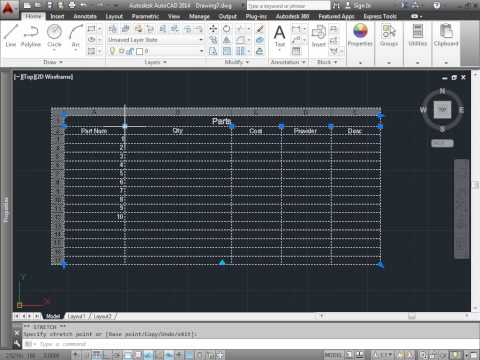Image resolution: width=480 pixels, height=360 pixels.
Task: Open the Circle tool dropdown arrow
Action: pos(54,50)
